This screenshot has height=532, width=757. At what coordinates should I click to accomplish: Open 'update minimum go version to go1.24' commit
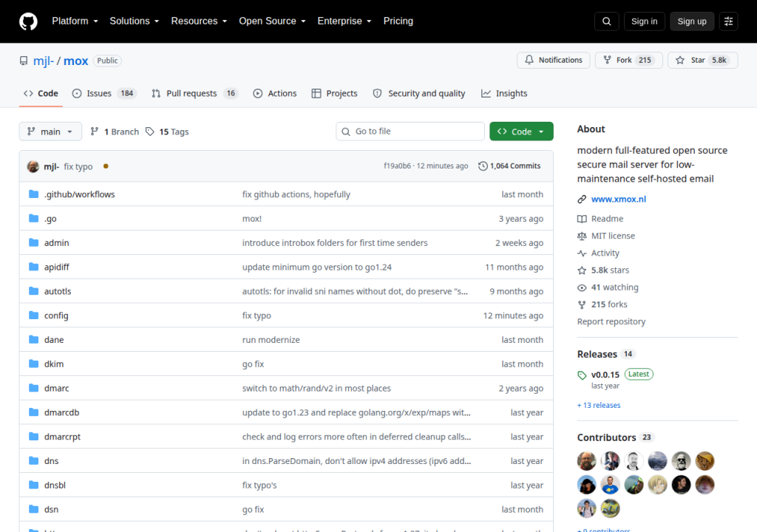point(316,267)
